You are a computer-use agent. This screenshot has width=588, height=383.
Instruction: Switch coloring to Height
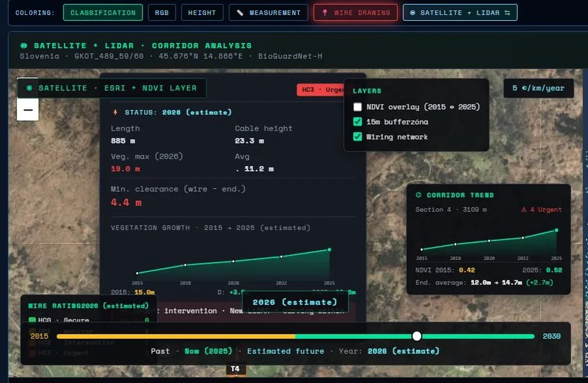(x=202, y=13)
